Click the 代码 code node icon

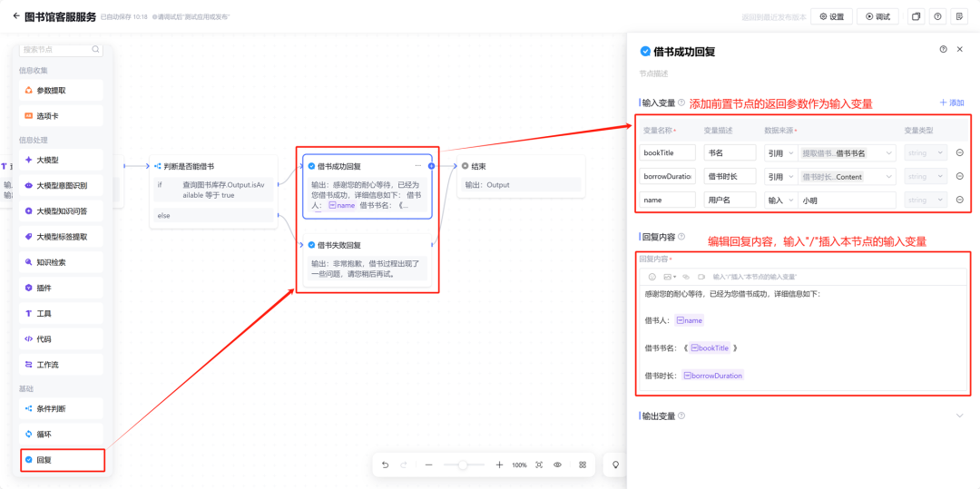[x=29, y=339]
